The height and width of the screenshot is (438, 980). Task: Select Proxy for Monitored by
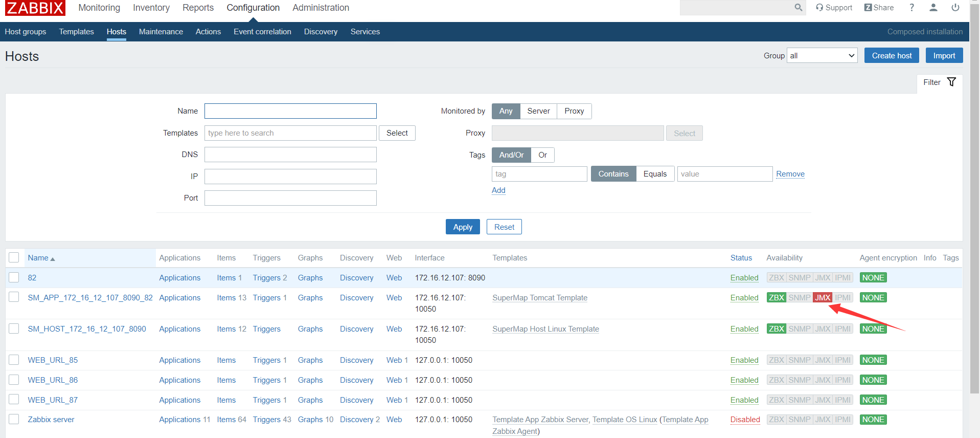574,111
